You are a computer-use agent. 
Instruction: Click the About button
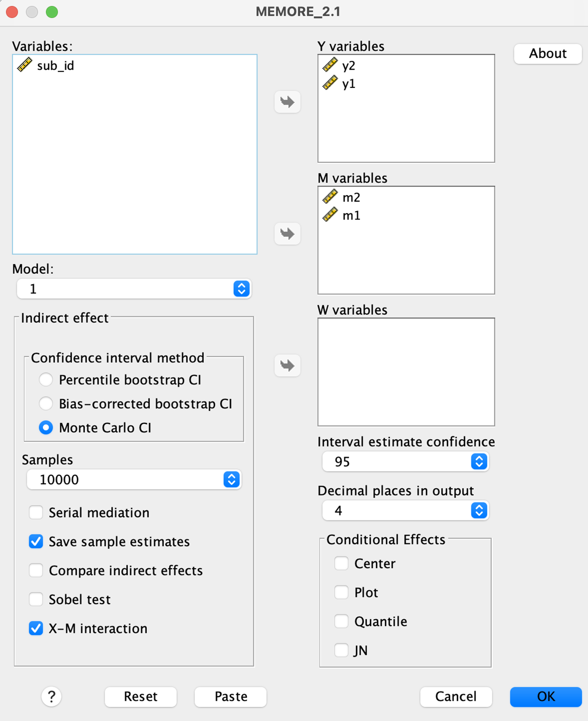pos(548,54)
